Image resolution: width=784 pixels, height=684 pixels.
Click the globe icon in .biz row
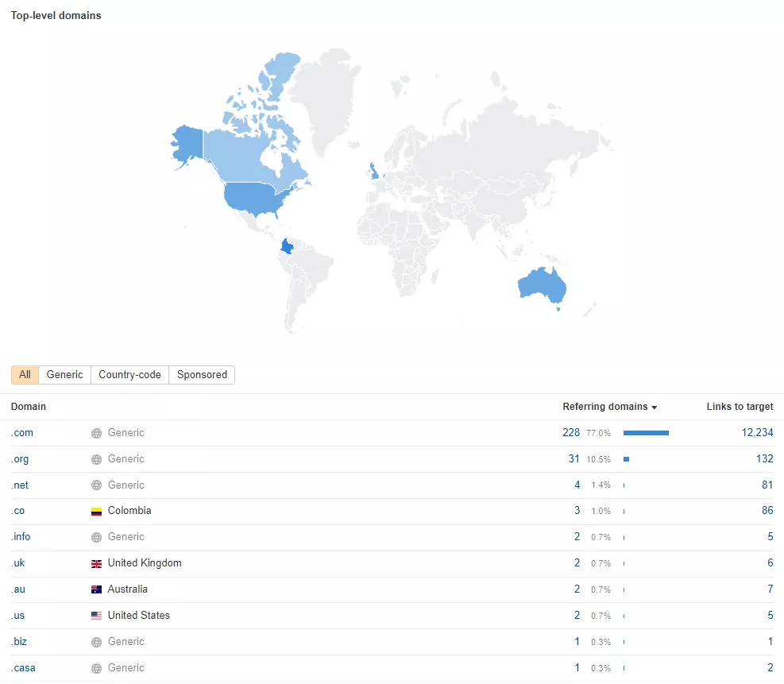(96, 642)
